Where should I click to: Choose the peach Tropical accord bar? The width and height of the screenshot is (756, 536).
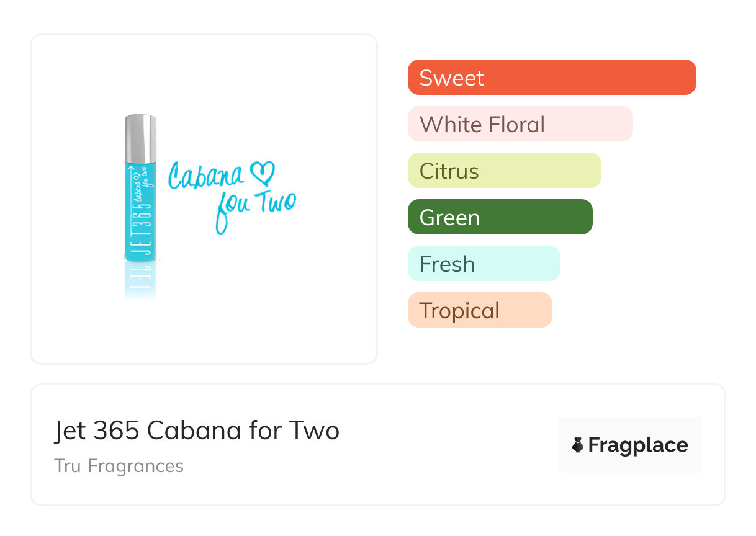pyautogui.click(x=480, y=310)
